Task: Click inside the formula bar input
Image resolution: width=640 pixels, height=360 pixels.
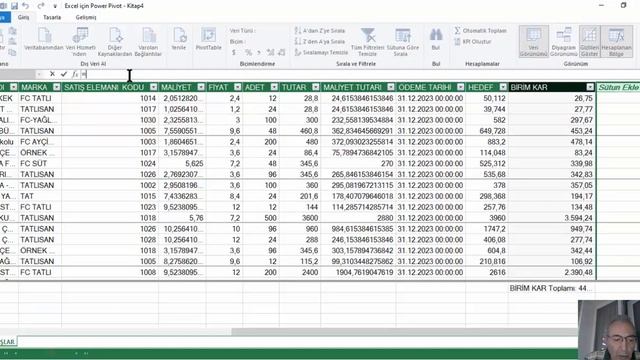Action: click(x=359, y=74)
